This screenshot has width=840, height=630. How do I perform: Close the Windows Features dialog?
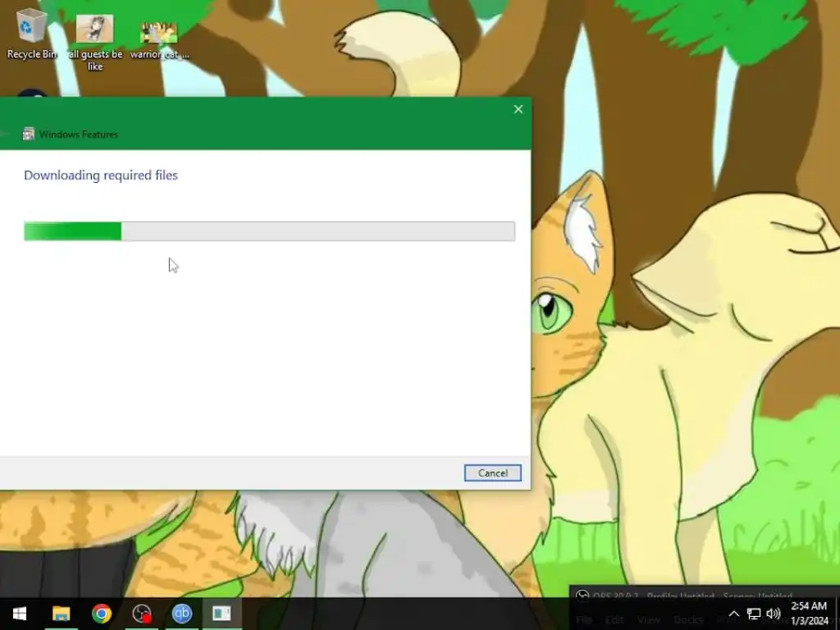[x=518, y=109]
